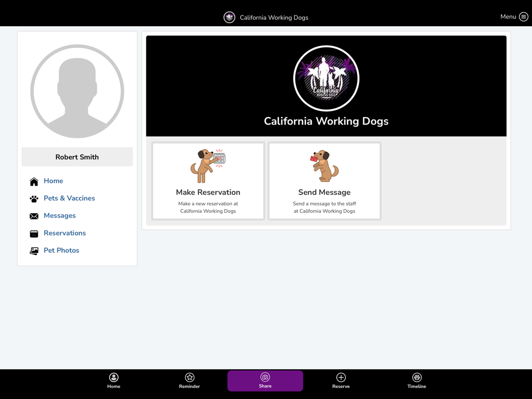Click the picture icon beside Pet Photos
Viewport: 532px width, 399px height.
[34, 251]
